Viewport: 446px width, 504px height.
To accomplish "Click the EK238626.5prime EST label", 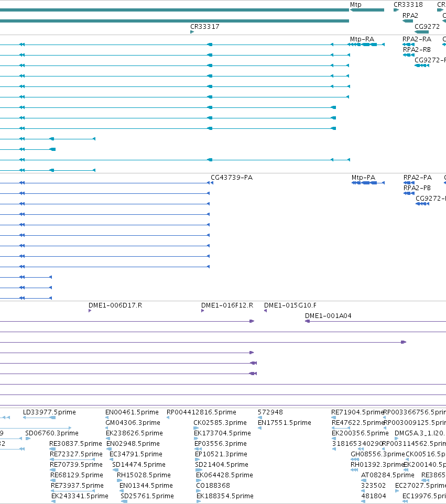I will tap(134, 433).
